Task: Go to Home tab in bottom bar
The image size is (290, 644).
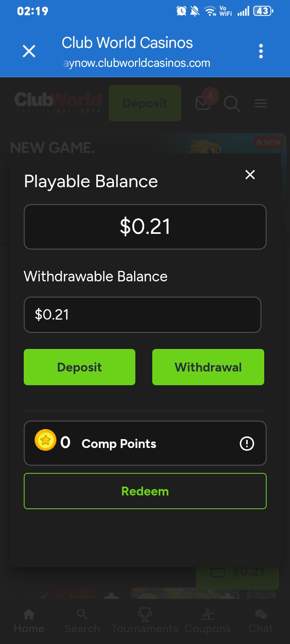Action: pos(29,622)
